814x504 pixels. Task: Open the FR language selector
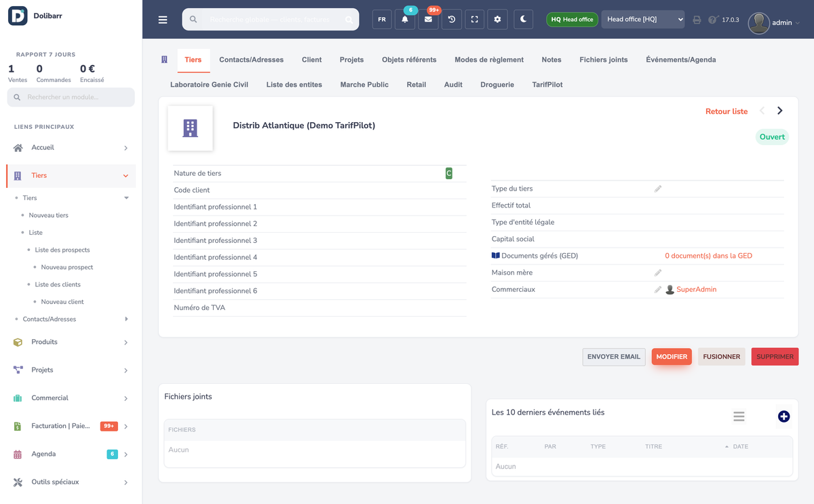coord(382,20)
